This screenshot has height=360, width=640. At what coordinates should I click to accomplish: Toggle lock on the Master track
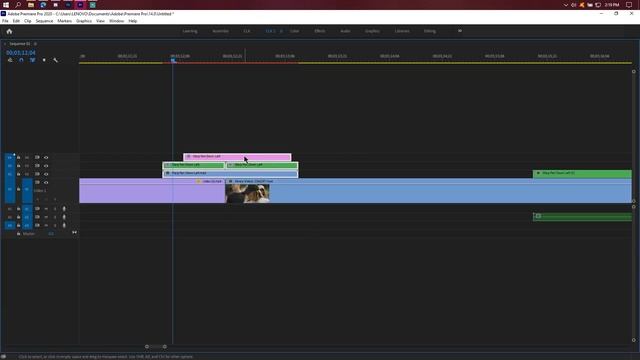pyautogui.click(x=18, y=234)
